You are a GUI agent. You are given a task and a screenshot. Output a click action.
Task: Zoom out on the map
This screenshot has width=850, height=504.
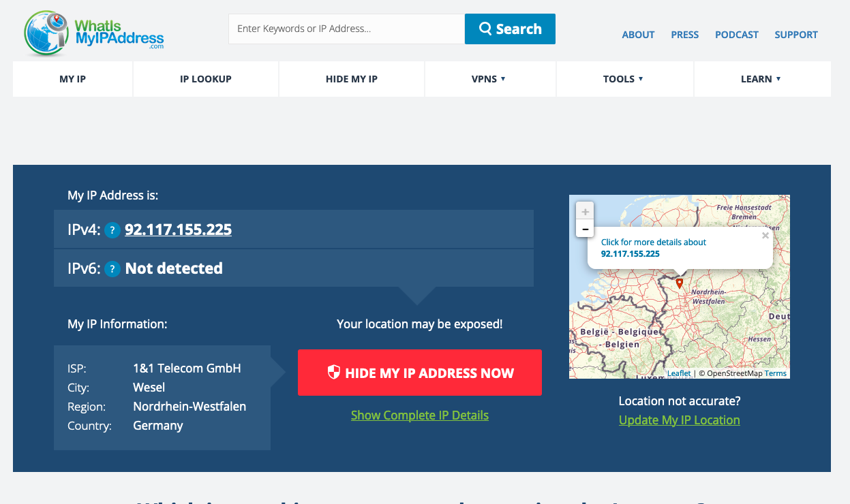(x=585, y=230)
